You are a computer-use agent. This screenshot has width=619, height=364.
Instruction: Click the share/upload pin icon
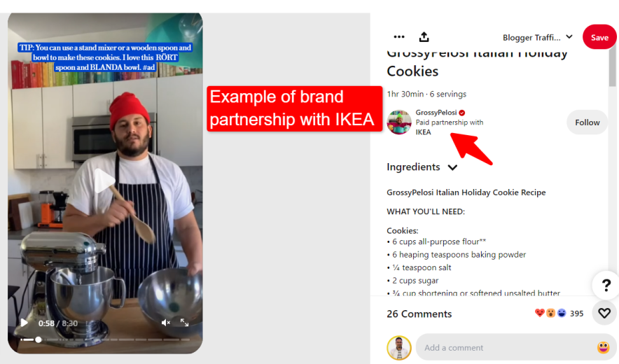point(424,37)
